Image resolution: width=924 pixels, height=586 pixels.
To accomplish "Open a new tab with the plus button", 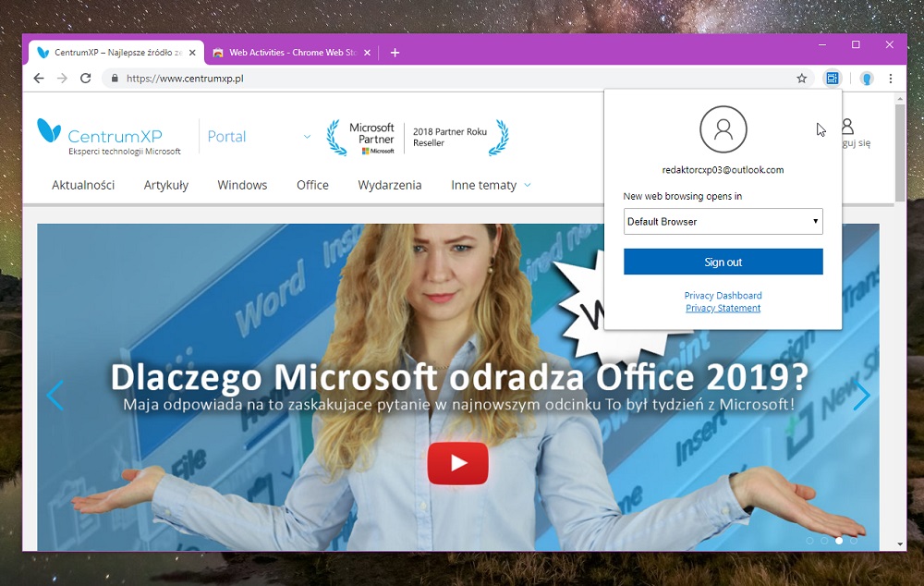I will 395,53.
